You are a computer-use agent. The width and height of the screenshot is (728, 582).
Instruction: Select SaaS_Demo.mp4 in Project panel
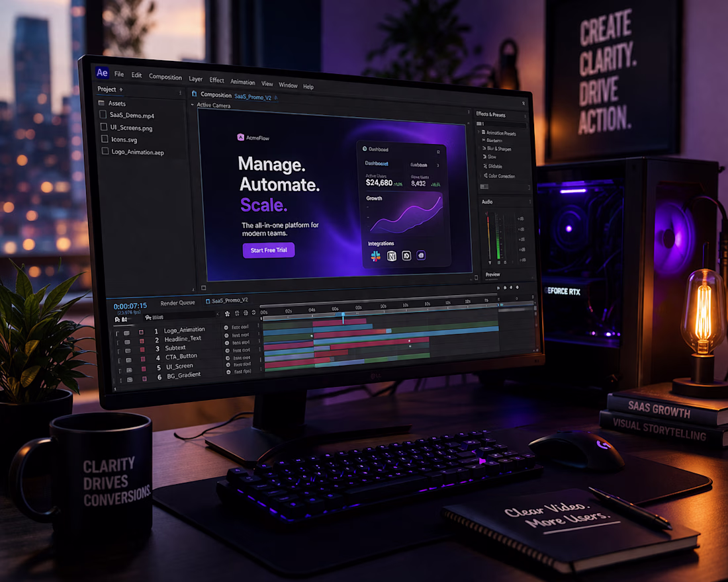coord(132,116)
